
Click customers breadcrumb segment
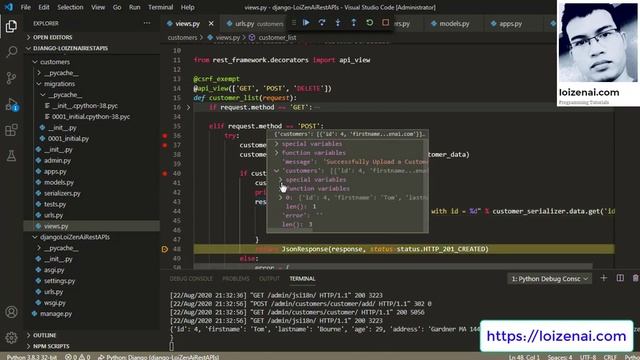pos(182,38)
